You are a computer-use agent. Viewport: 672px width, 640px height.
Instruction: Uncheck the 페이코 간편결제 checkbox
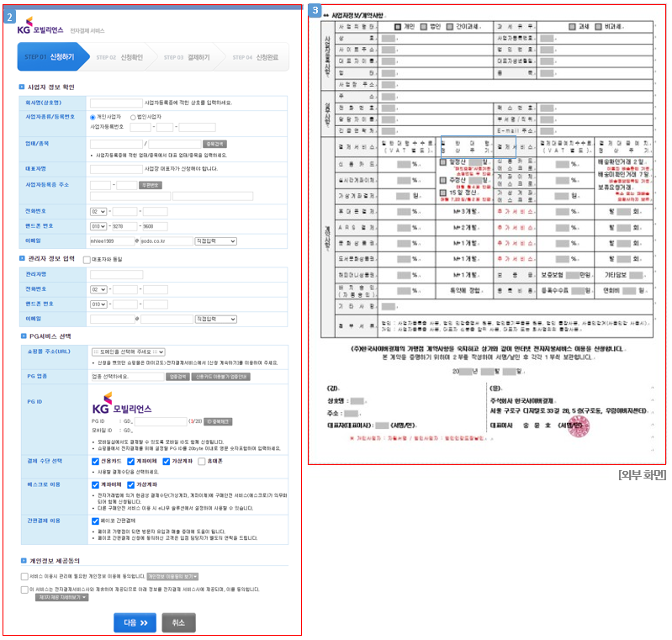coord(94,521)
